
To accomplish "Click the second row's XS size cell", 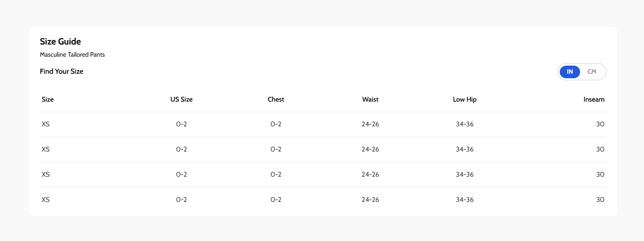I will (x=45, y=149).
